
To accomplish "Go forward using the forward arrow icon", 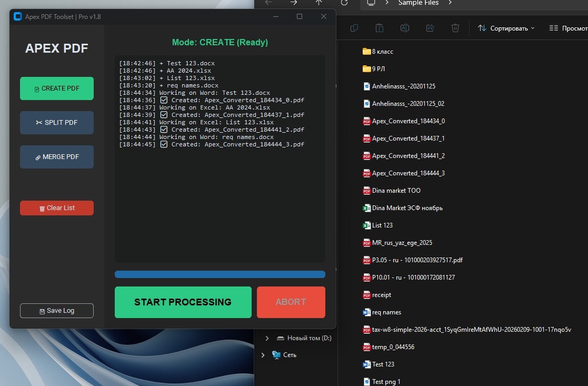I will [x=293, y=4].
